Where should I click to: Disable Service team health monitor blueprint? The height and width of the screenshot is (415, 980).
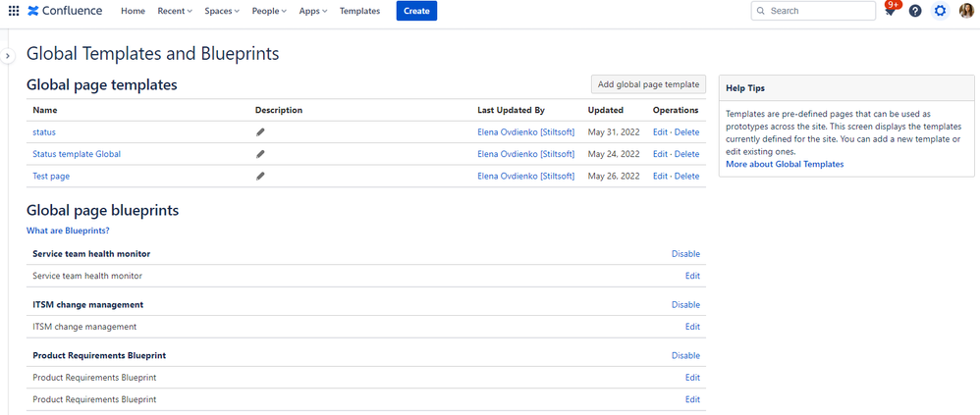point(685,254)
